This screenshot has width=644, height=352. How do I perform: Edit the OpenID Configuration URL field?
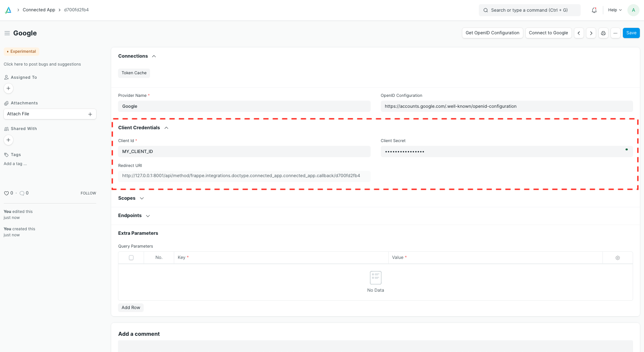(x=507, y=106)
